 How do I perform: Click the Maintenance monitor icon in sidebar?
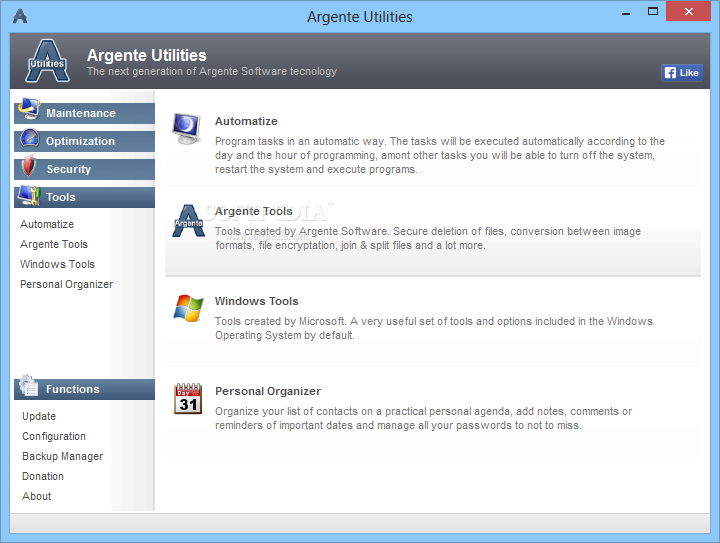pyautogui.click(x=29, y=109)
